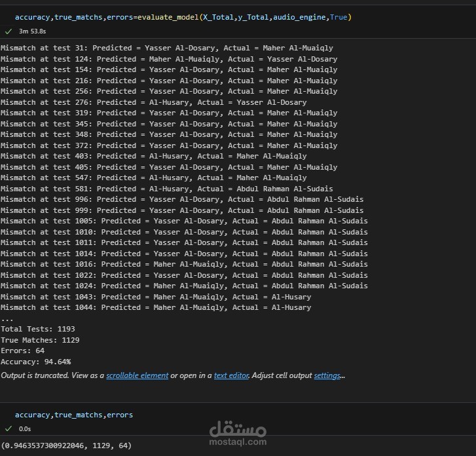Select the Mismatch at test 124 line
476x456 pixels.
169,59
